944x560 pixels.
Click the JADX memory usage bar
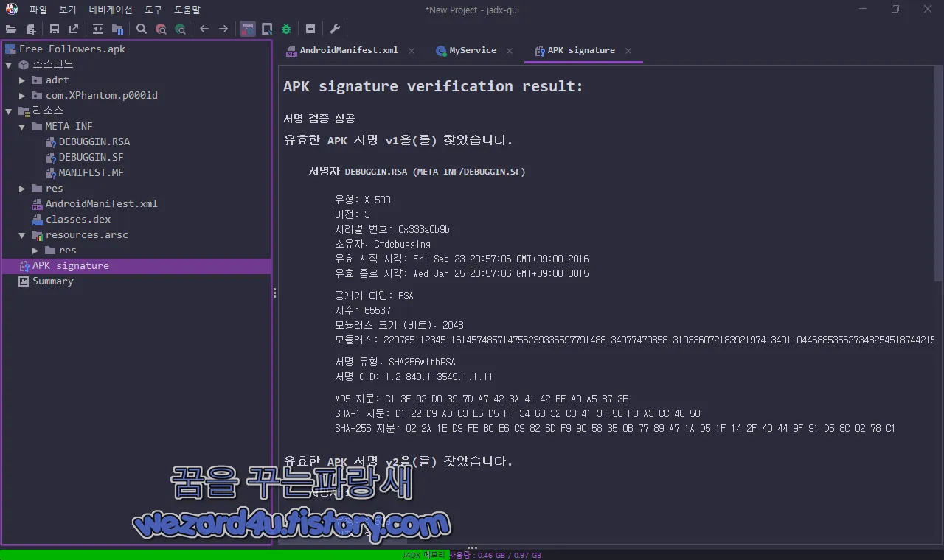click(472, 555)
